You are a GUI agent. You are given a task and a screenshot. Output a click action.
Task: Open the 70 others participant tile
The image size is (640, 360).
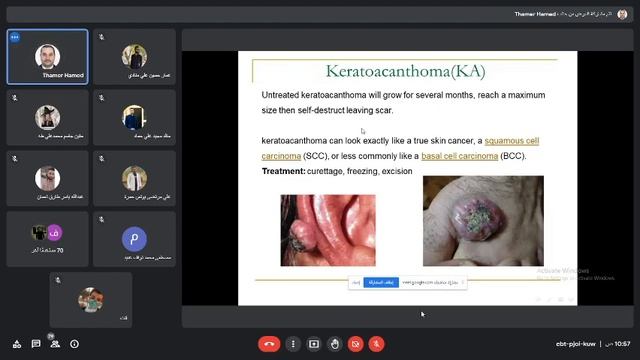tap(47, 239)
